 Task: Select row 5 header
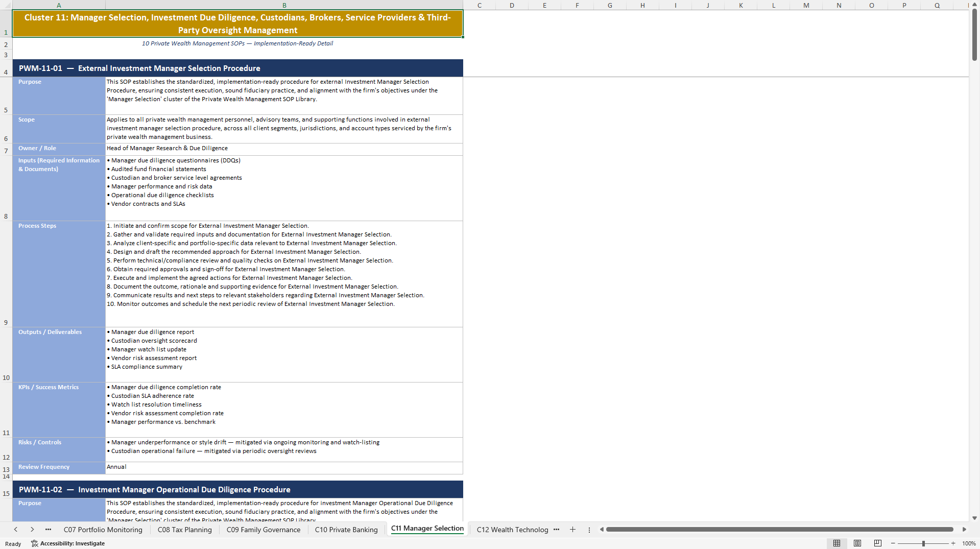click(x=6, y=96)
